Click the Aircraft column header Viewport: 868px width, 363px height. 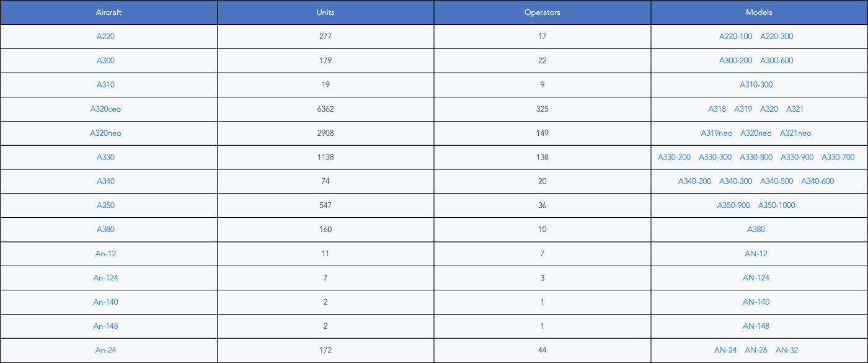point(108,12)
